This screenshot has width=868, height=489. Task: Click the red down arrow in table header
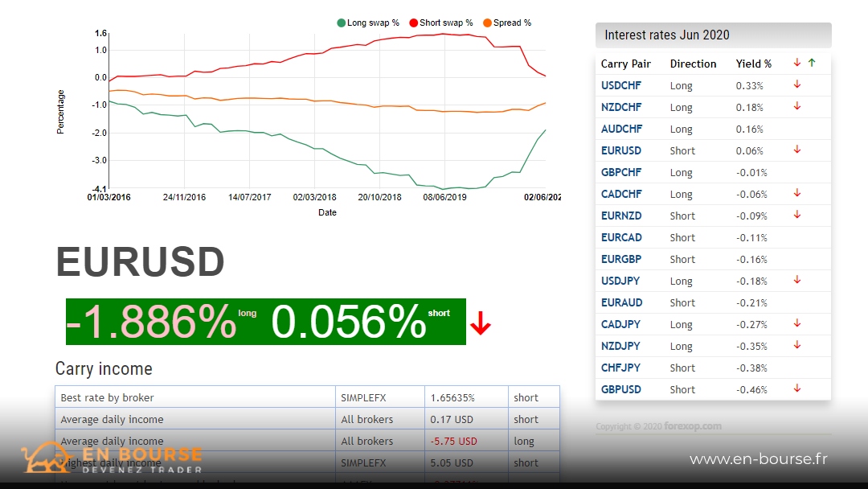coord(796,63)
